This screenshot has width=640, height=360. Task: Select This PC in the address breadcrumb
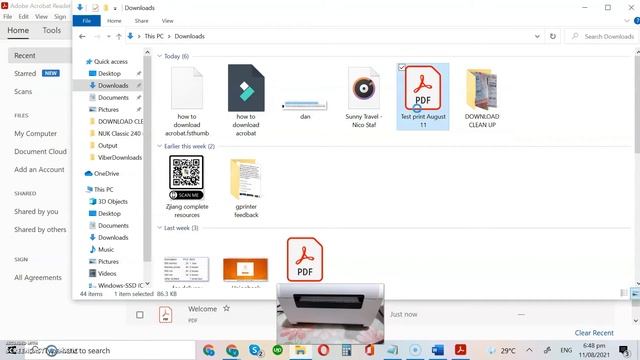[x=154, y=36]
